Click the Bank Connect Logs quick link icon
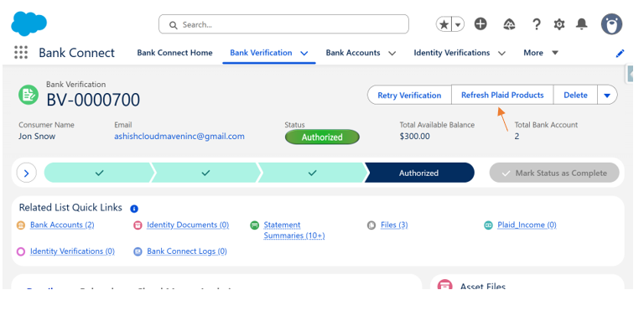644x316 pixels. click(x=138, y=251)
